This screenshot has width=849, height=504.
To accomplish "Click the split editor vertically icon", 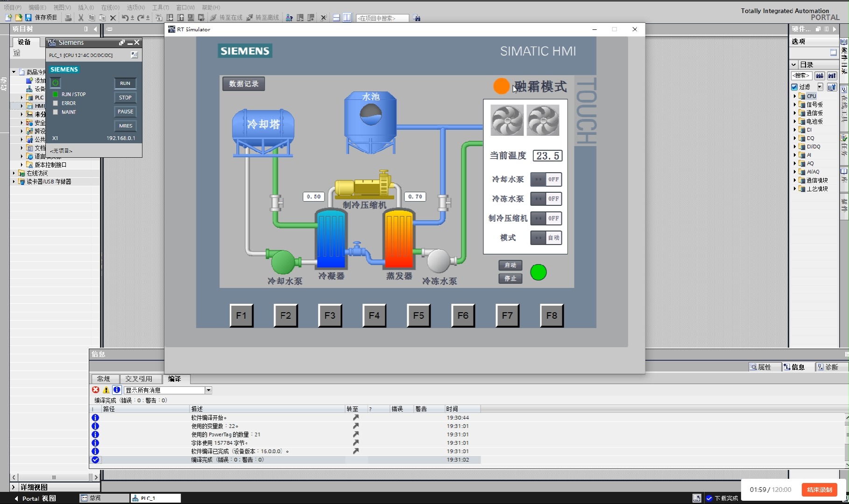I will click(x=347, y=18).
